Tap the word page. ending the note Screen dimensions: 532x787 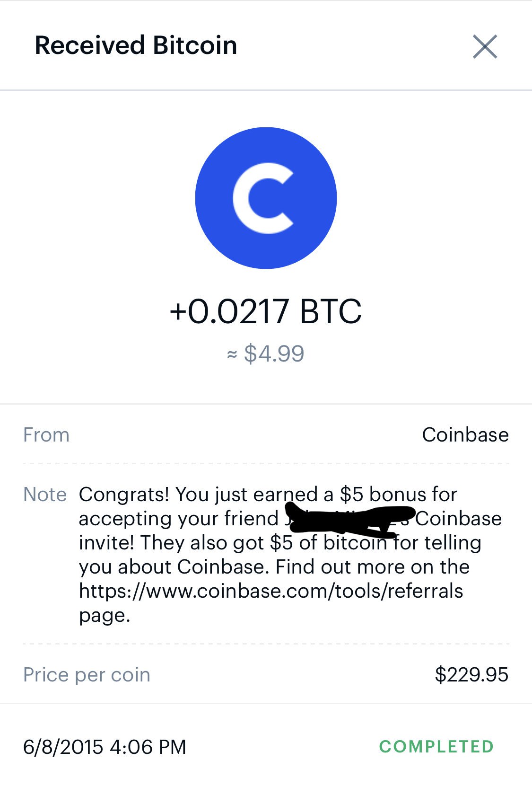105,616
